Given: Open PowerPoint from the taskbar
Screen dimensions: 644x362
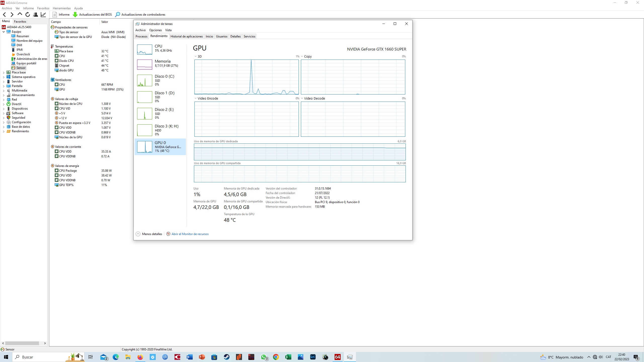Looking at the screenshot, I should point(202,357).
